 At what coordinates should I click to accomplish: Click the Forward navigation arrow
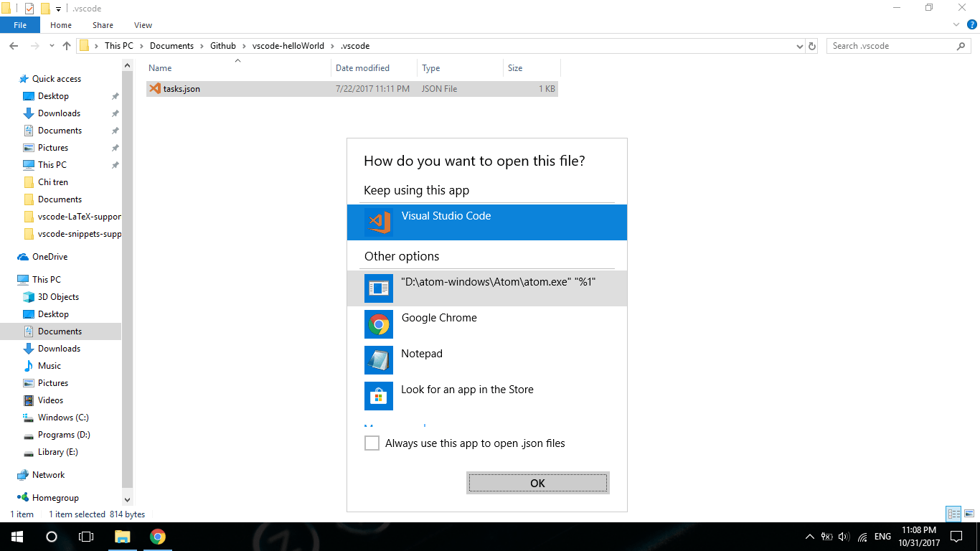point(33,46)
